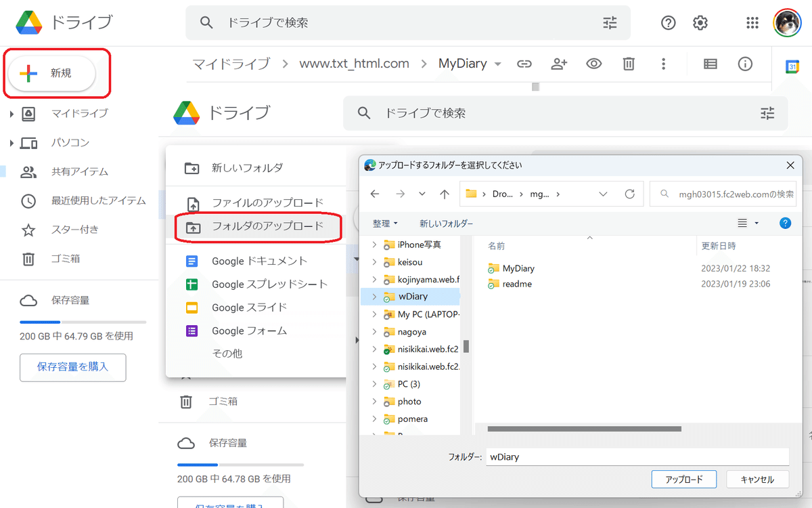The height and width of the screenshot is (508, 812).
Task: Go back in the folder upload dialog
Action: [375, 194]
